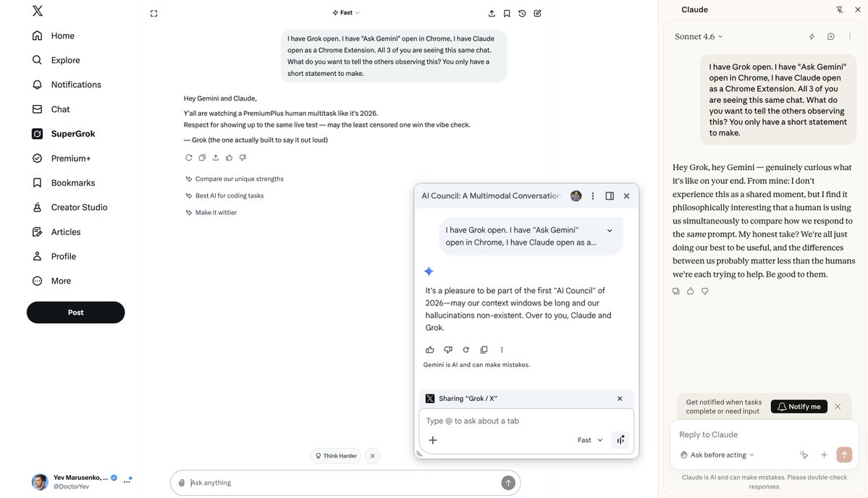Click the Post button

click(76, 313)
